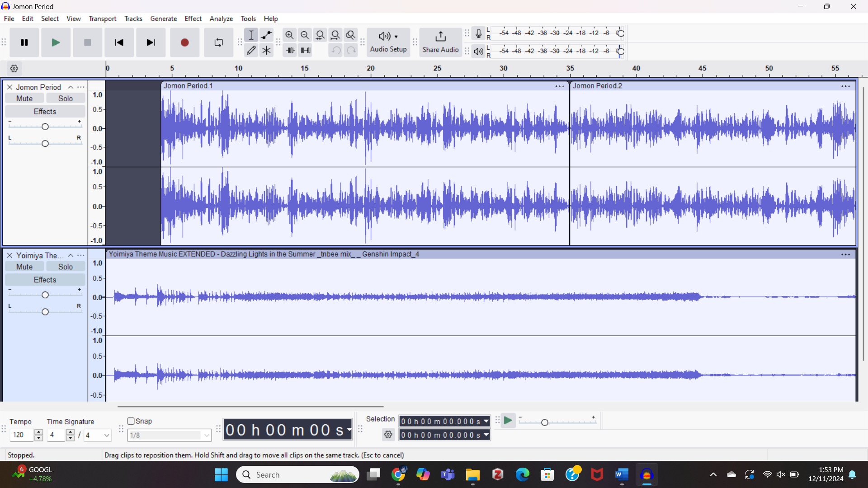Choose the Multi-tool asterisk icon
This screenshot has width=868, height=488.
point(267,51)
